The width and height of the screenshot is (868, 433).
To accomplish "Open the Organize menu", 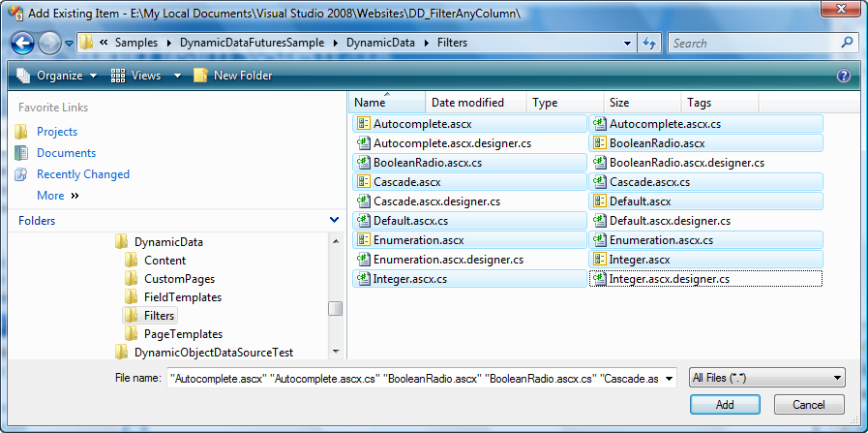I will click(x=57, y=76).
